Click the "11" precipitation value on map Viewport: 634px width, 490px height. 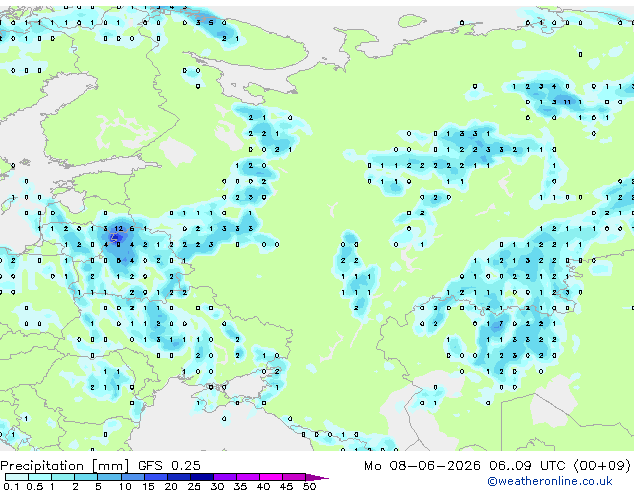[x=567, y=102]
